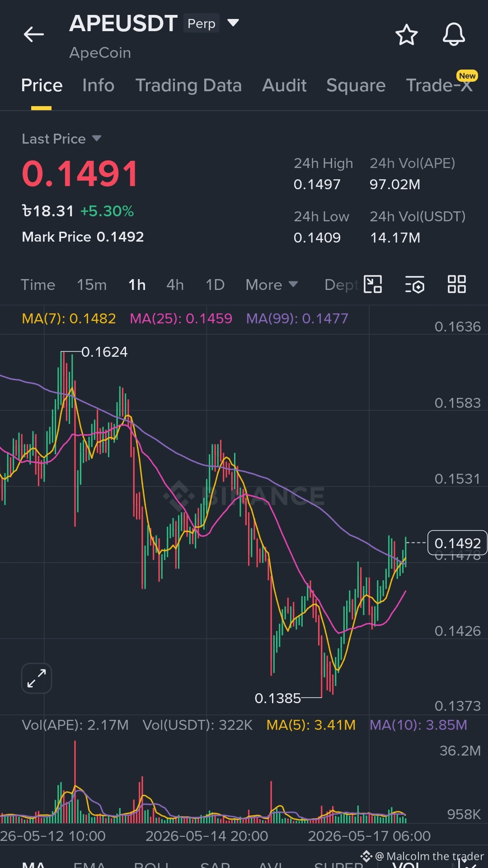
Task: Expand the chart to fullscreen
Action: pyautogui.click(x=37, y=678)
